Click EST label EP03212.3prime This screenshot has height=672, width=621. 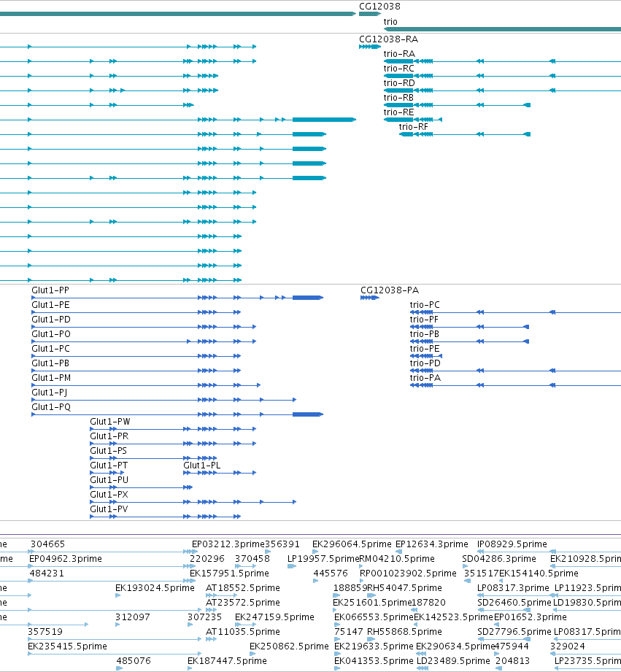(x=228, y=544)
